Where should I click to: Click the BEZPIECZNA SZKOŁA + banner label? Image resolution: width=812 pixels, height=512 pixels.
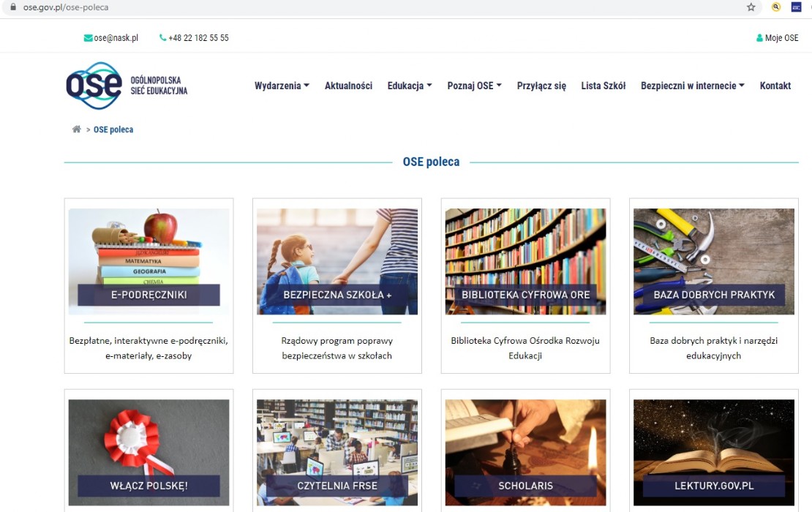point(337,295)
